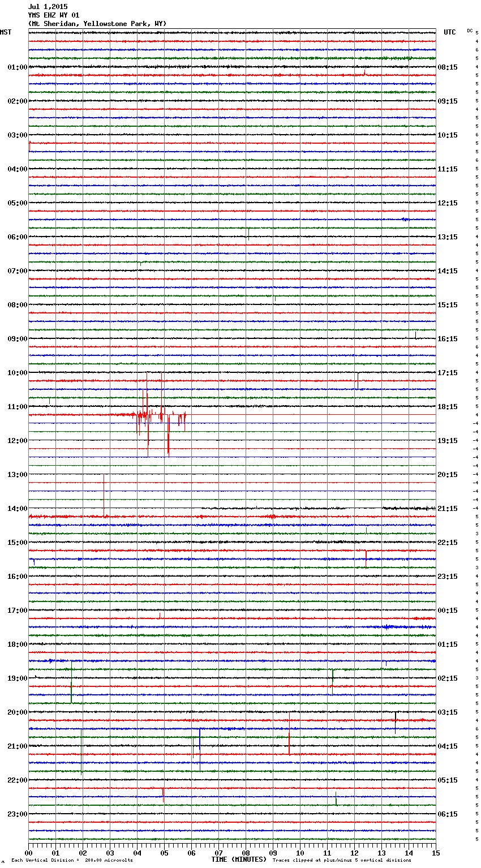Click the 23:00 MST hour label

(x=17, y=814)
